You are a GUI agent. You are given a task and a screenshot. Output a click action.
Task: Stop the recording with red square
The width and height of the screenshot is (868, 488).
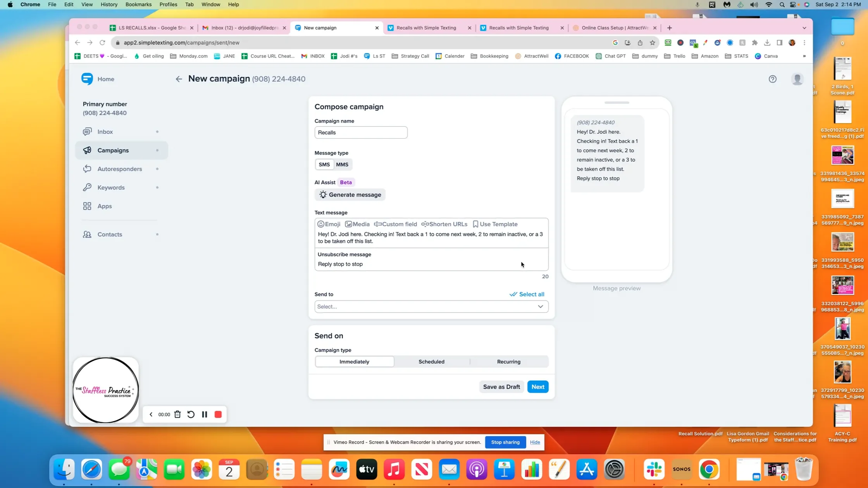tap(218, 414)
